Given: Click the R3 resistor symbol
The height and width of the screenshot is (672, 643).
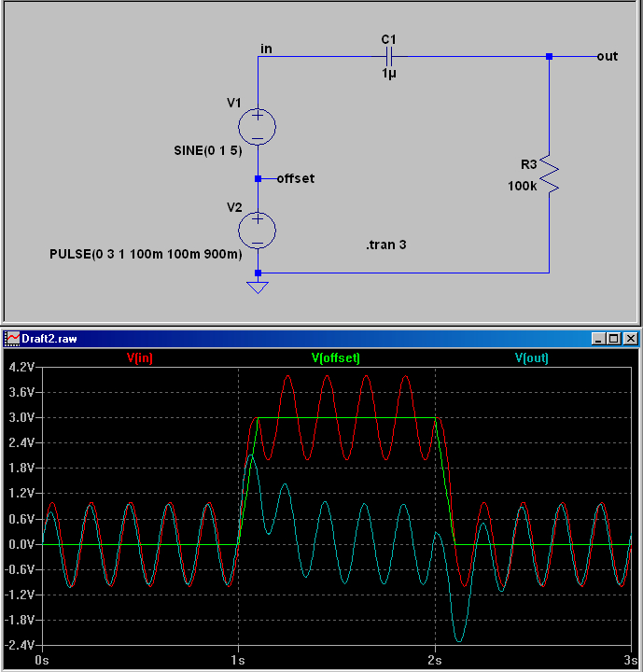Looking at the screenshot, I should (549, 174).
